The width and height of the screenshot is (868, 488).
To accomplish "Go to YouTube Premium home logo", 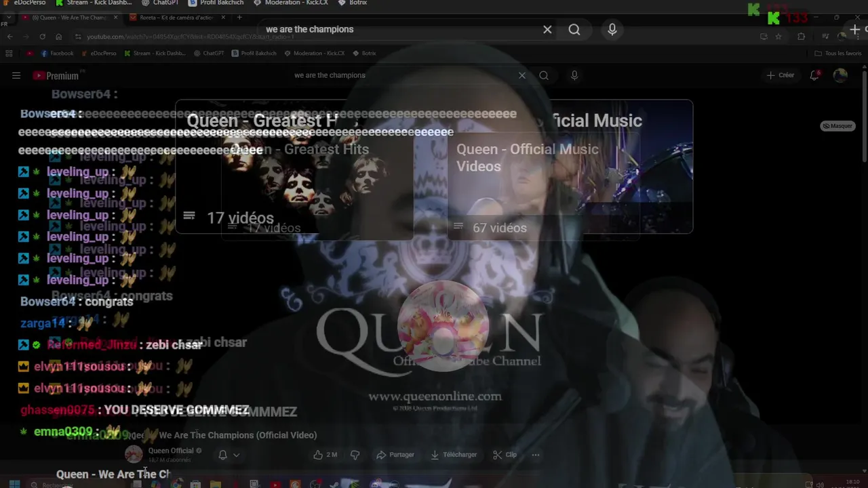I will [56, 76].
